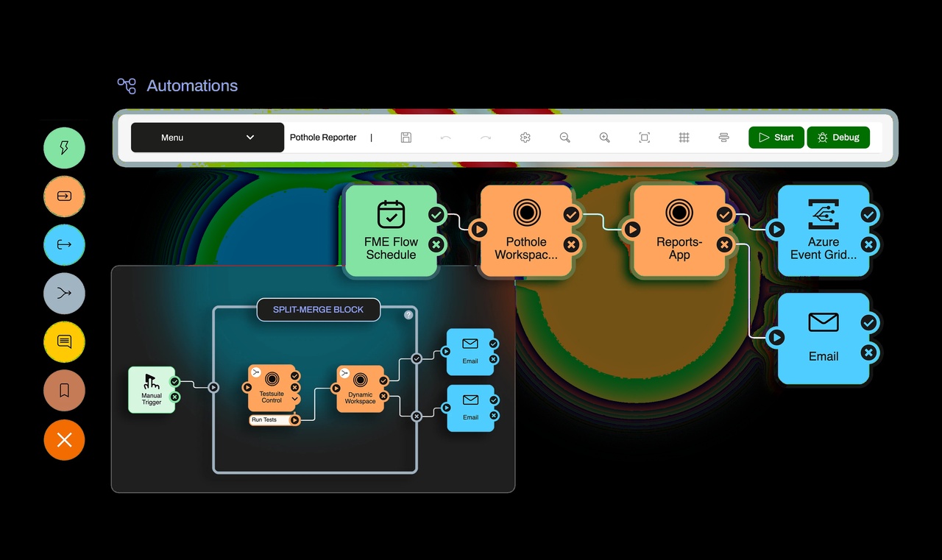Click the Start button

point(776,138)
